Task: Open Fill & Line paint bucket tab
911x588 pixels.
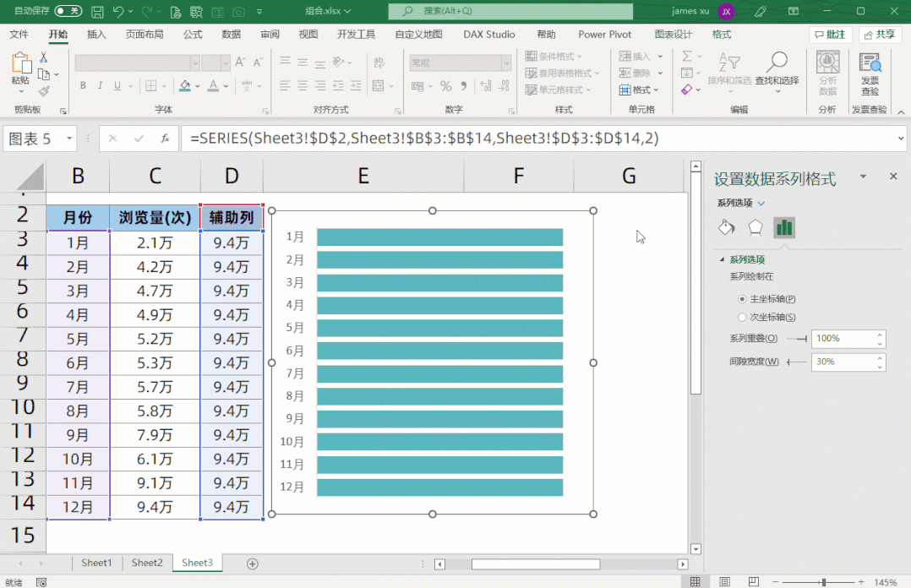Action: 726,227
